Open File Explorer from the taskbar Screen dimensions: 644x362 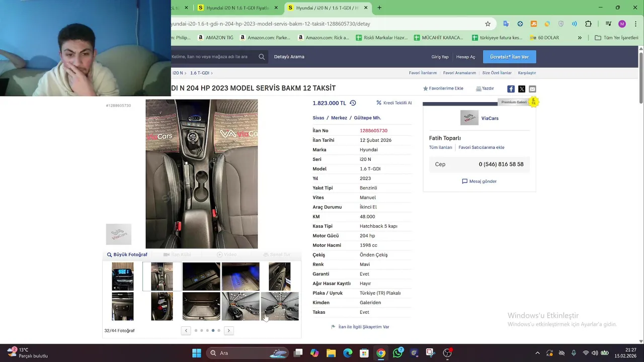coord(331,353)
